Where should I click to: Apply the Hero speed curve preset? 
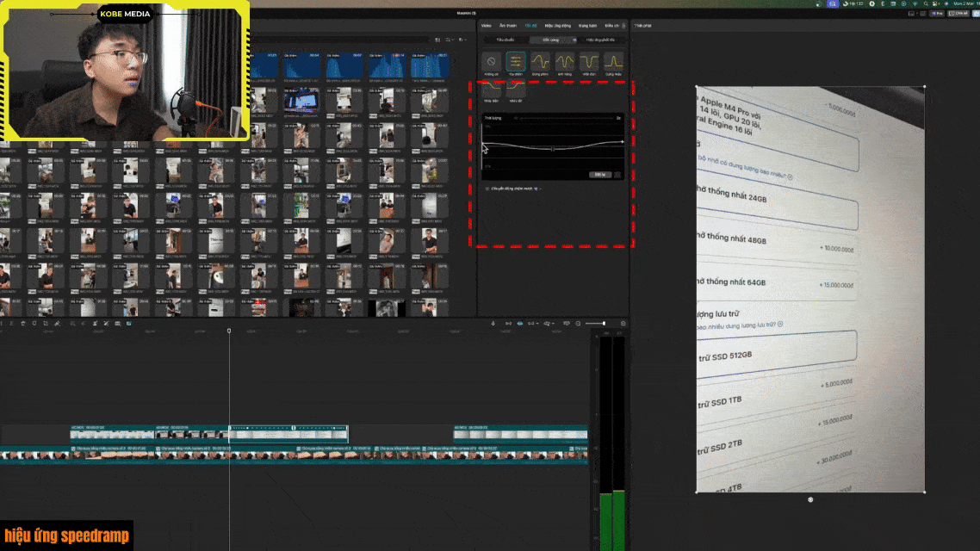point(565,62)
